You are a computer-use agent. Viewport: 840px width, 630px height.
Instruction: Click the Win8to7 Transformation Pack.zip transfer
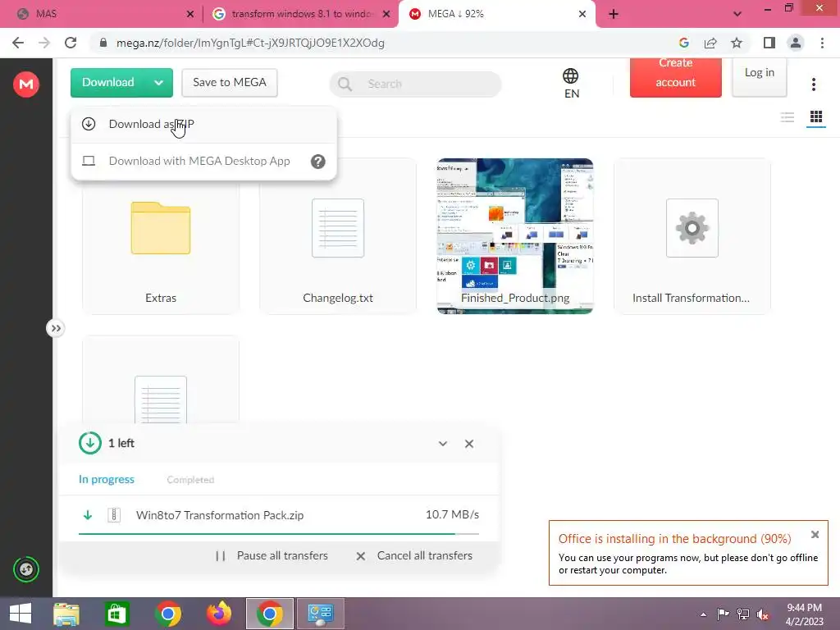[x=279, y=515]
